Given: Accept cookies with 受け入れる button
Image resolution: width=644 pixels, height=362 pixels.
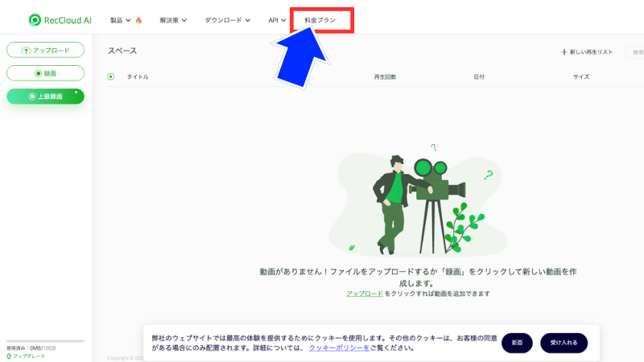Looking at the screenshot, I should pyautogui.click(x=564, y=343).
